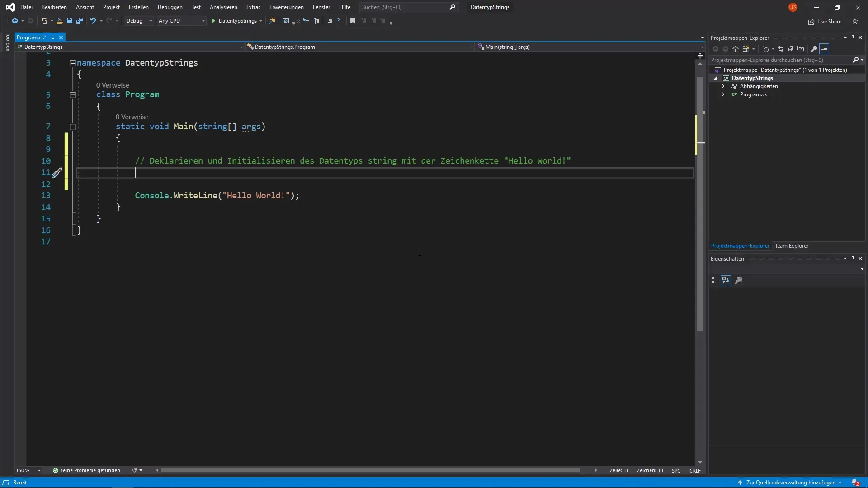Open the Any CPU platform dropdown
The height and width of the screenshot is (488, 868).
tap(181, 21)
